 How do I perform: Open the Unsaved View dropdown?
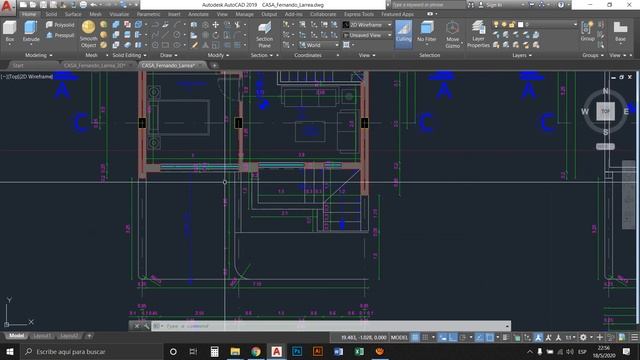(x=367, y=35)
